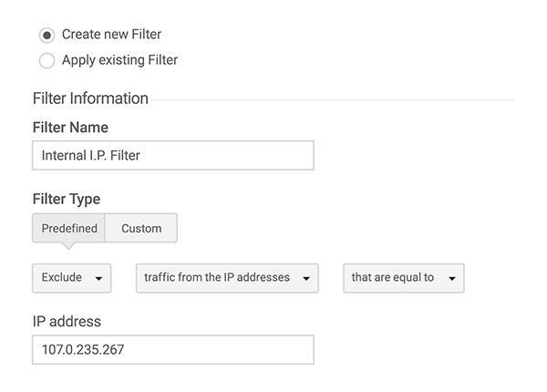The height and width of the screenshot is (392, 547).
Task: Click the Filter Information section heading
Action: [90, 98]
